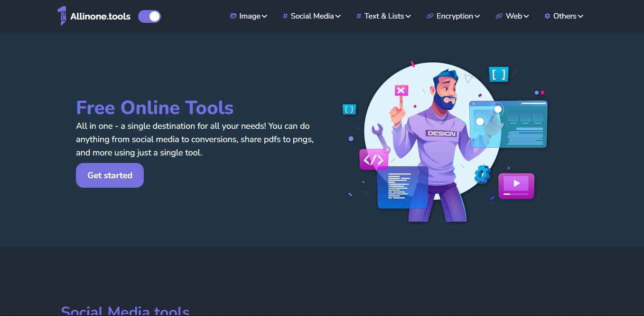Click the Allinone.tools logo icon
The image size is (644, 316).
pyautogui.click(x=62, y=16)
